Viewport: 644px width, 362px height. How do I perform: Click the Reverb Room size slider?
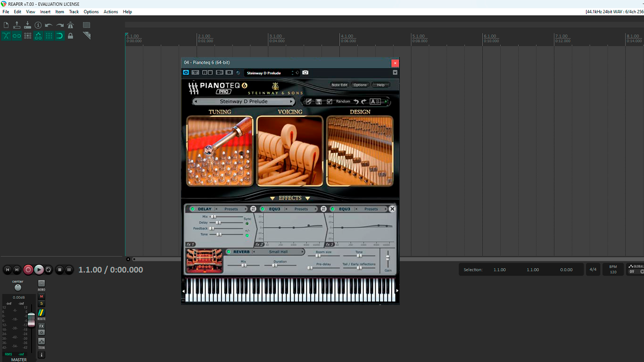coord(323,255)
